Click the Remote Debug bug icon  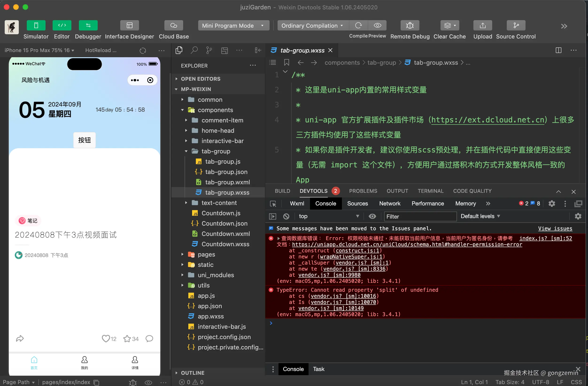pos(410,25)
